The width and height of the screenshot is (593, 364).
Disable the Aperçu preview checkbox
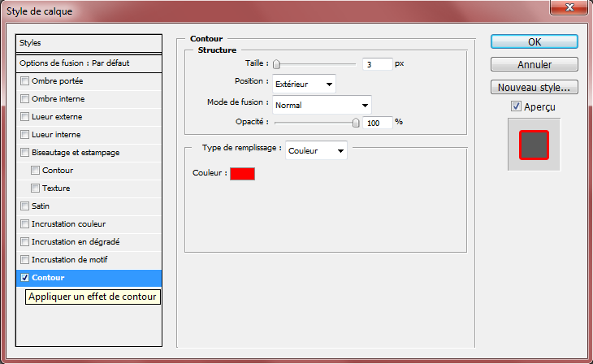point(516,106)
